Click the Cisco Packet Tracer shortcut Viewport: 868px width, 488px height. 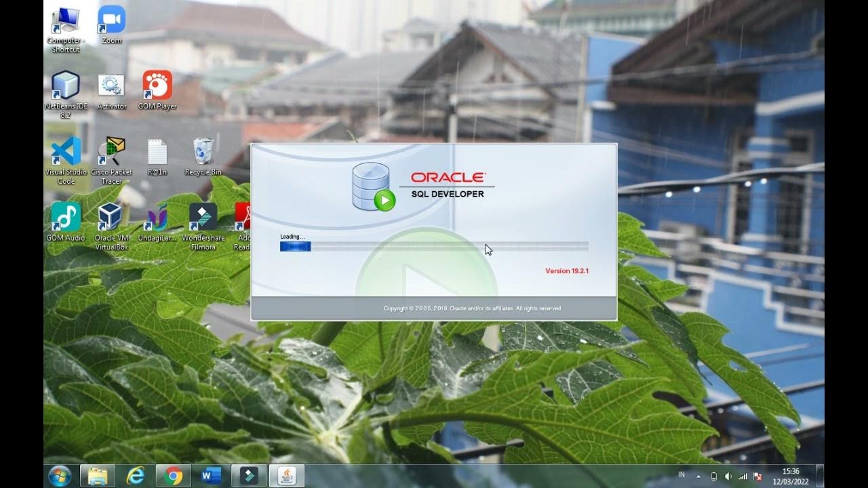coord(111,161)
